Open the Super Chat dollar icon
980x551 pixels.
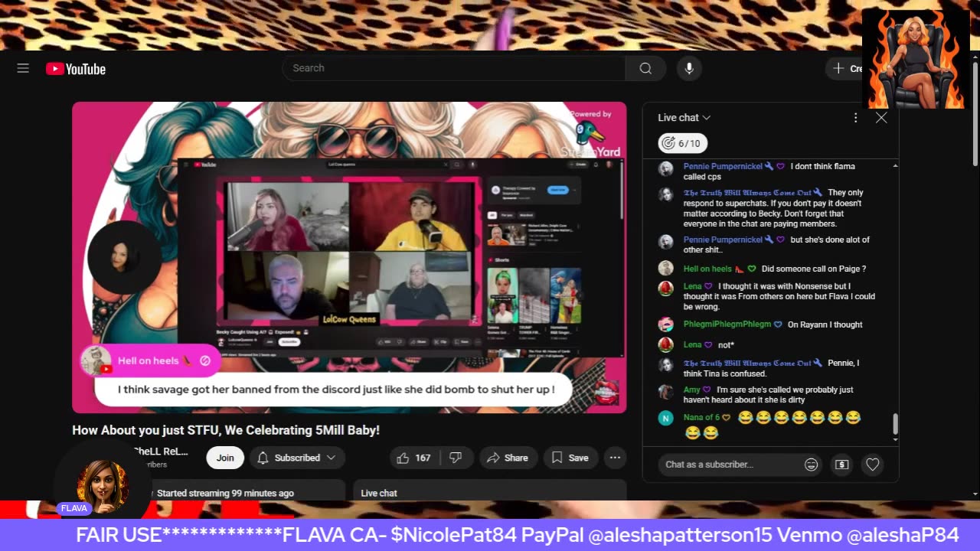[841, 465]
